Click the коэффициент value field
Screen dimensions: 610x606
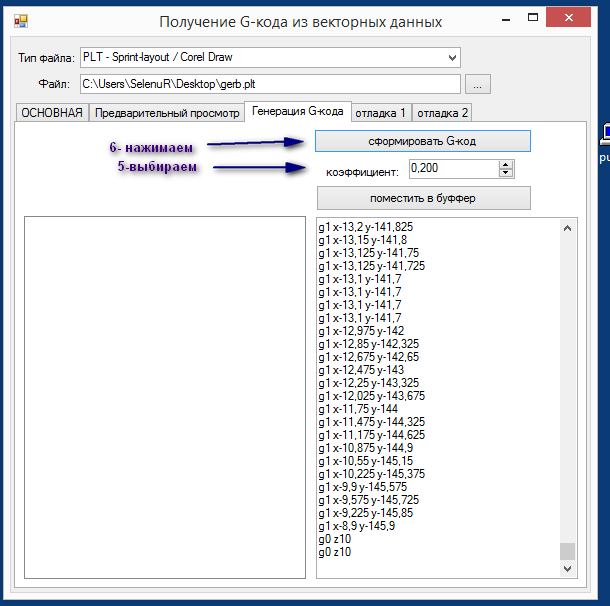[454, 169]
